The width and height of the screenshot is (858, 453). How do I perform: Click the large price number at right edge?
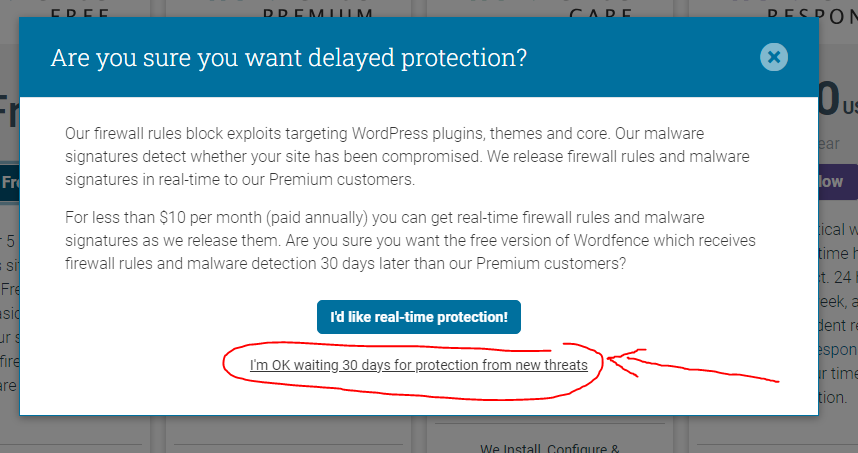click(830, 99)
